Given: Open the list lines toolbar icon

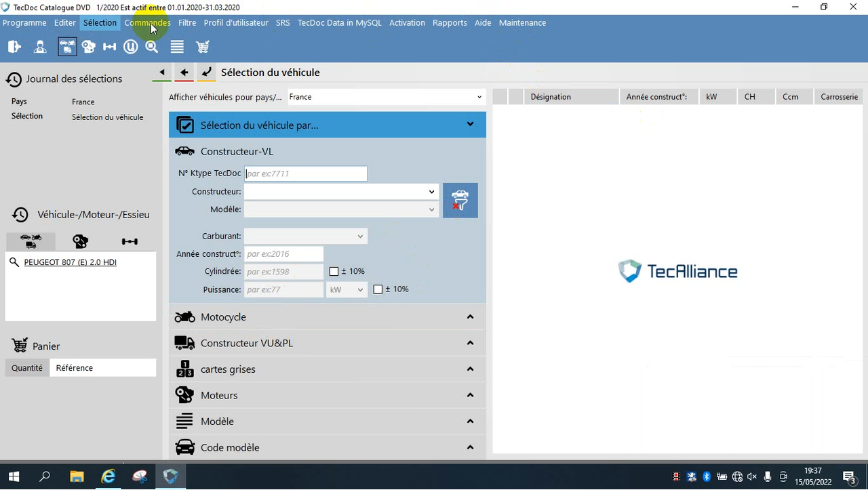Looking at the screenshot, I should pos(177,47).
